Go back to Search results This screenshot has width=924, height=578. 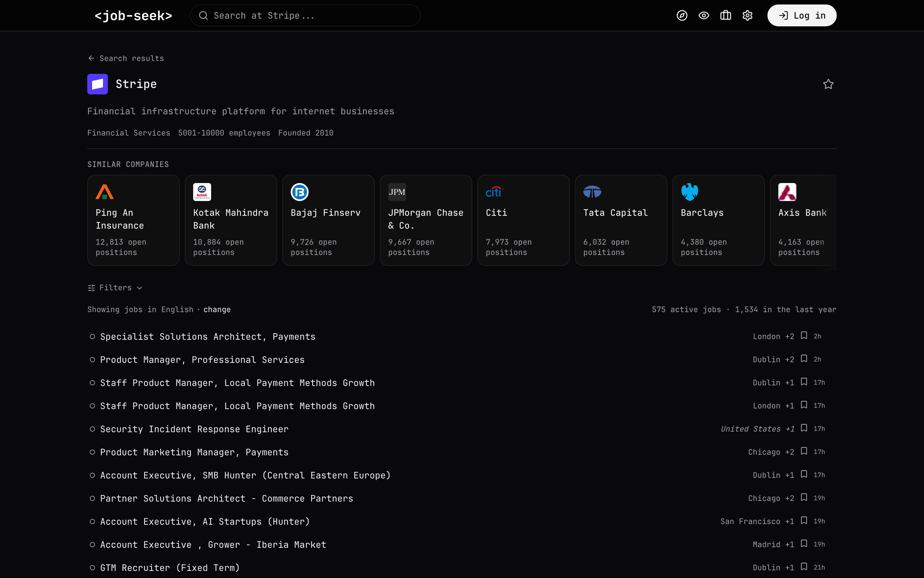click(x=126, y=58)
